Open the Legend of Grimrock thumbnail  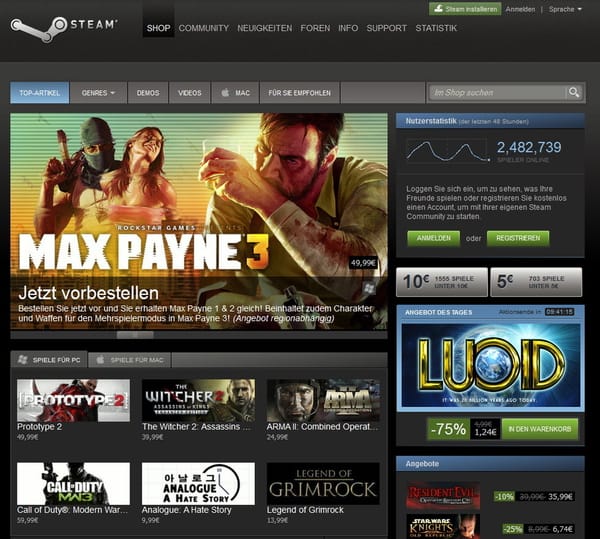click(323, 484)
